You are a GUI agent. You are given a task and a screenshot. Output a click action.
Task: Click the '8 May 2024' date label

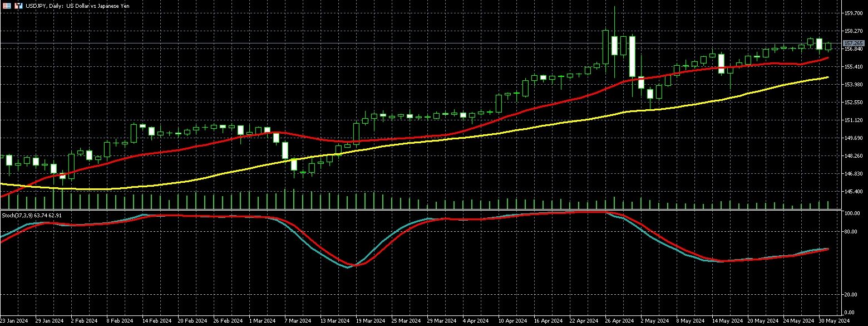coord(691,321)
